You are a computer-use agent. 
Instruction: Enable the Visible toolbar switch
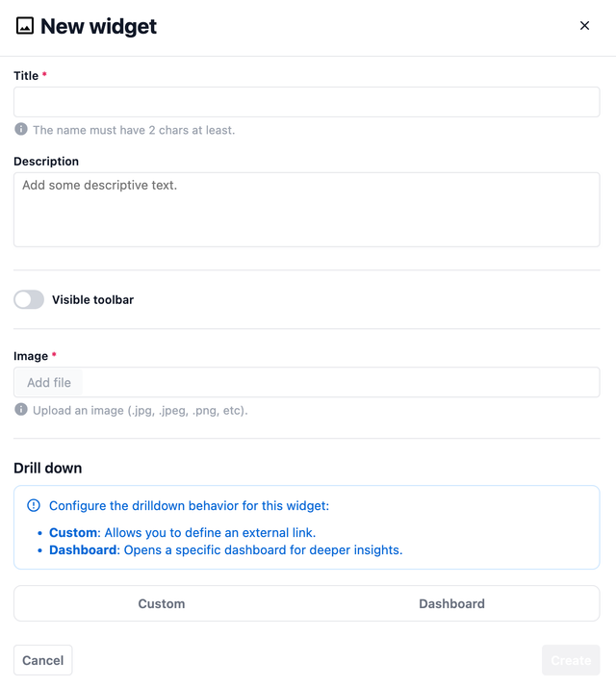click(29, 299)
